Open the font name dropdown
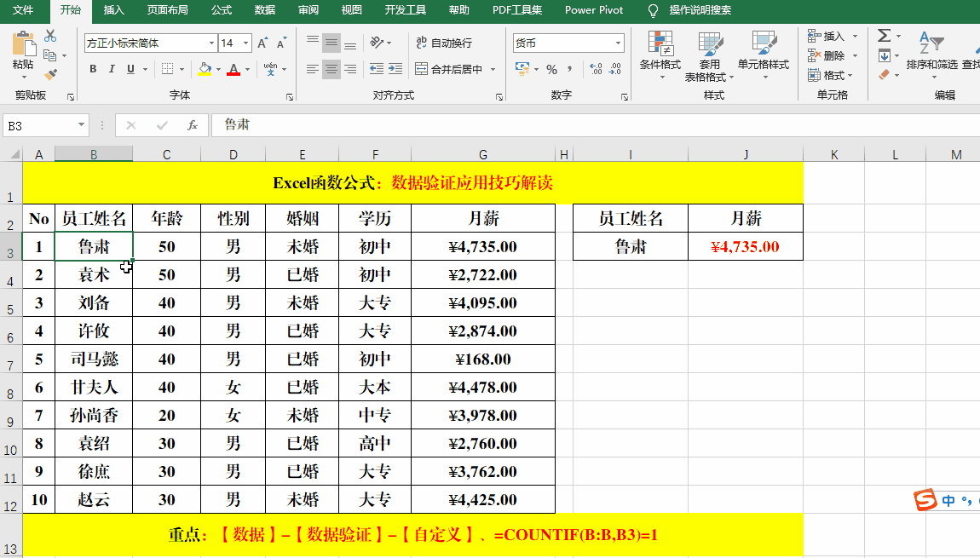Image resolution: width=980 pixels, height=558 pixels. tap(211, 43)
